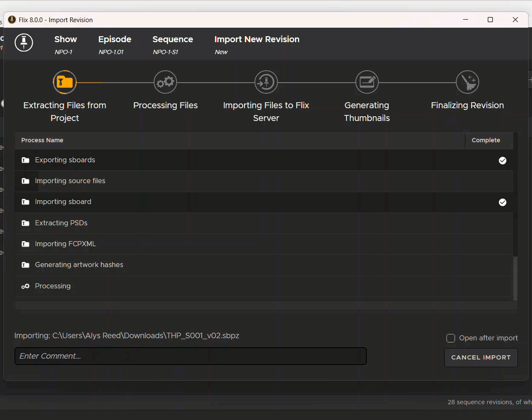This screenshot has width=532, height=420.
Task: Click the Generating Thumbnails step icon
Action: tap(367, 82)
